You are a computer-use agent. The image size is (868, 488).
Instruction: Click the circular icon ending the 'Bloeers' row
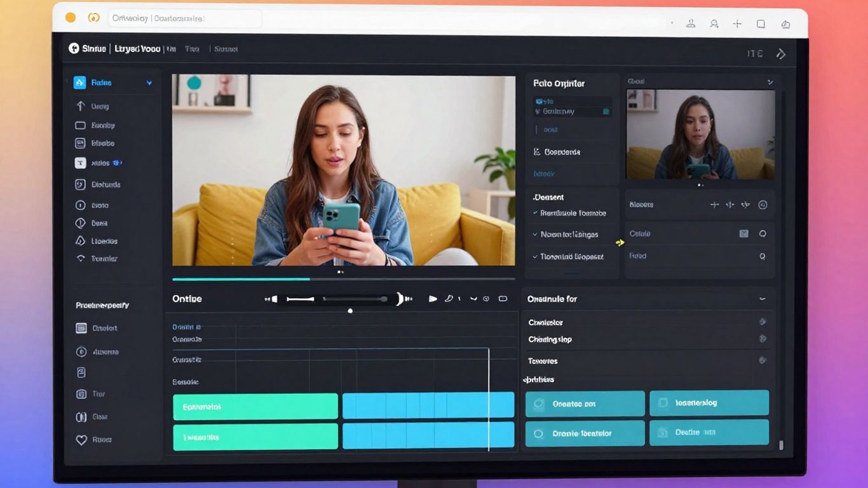tap(763, 205)
